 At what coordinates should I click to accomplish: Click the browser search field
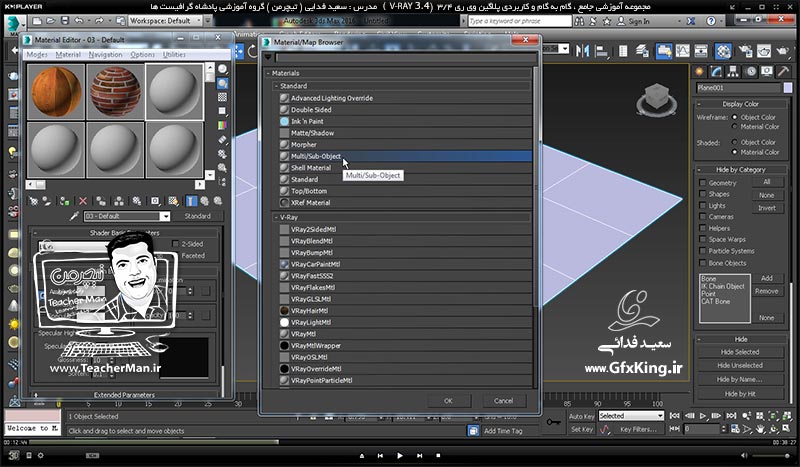406,57
